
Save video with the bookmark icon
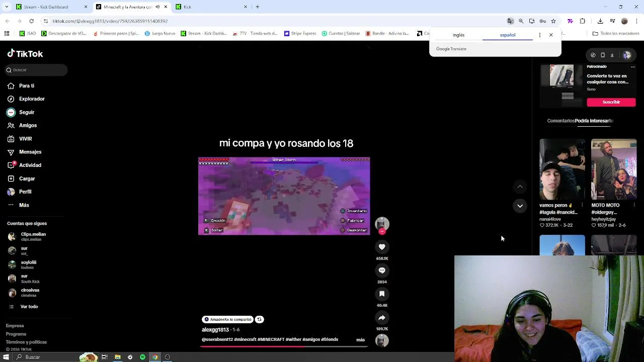tap(382, 294)
